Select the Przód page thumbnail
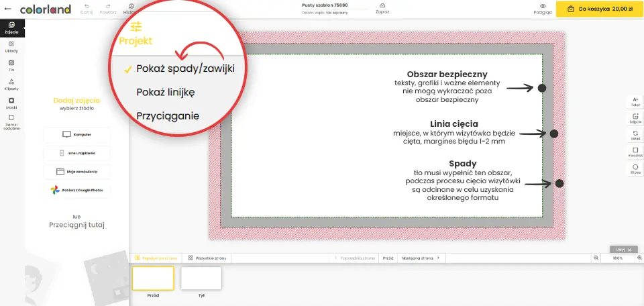The width and height of the screenshot is (644, 306). pos(153,278)
